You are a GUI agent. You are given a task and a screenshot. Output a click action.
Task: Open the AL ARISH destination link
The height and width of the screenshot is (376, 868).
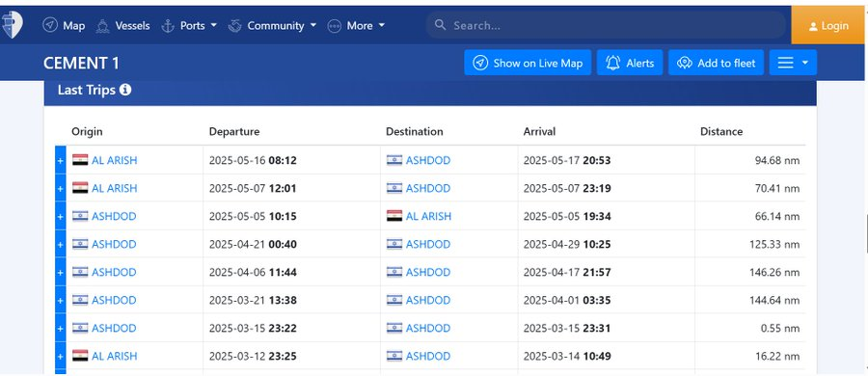pyautogui.click(x=428, y=216)
